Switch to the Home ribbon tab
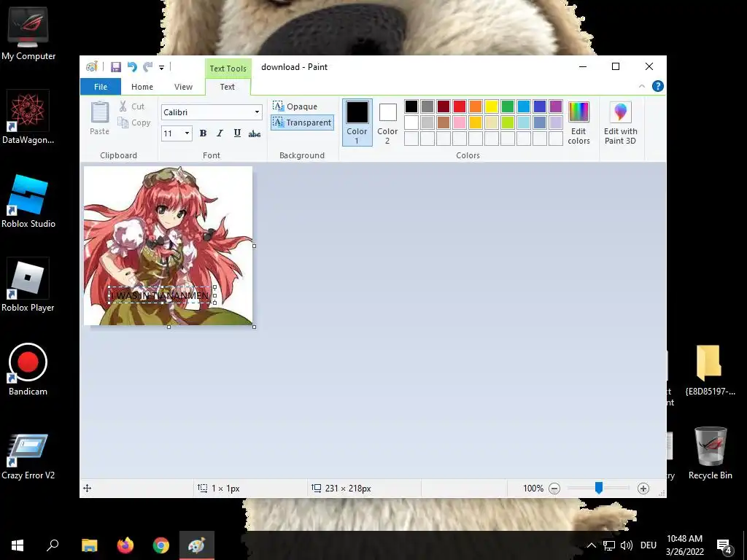 click(142, 87)
